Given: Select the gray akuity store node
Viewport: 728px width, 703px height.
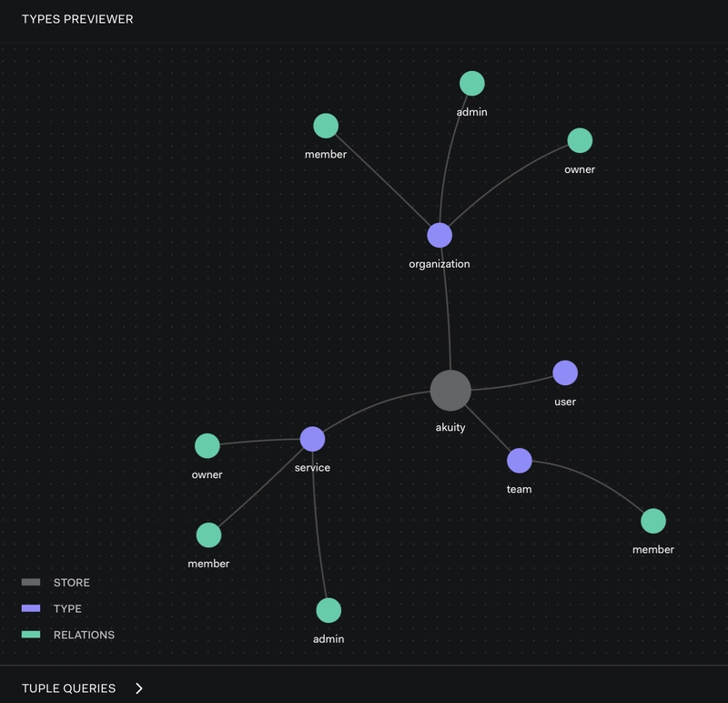Looking at the screenshot, I should click(450, 391).
